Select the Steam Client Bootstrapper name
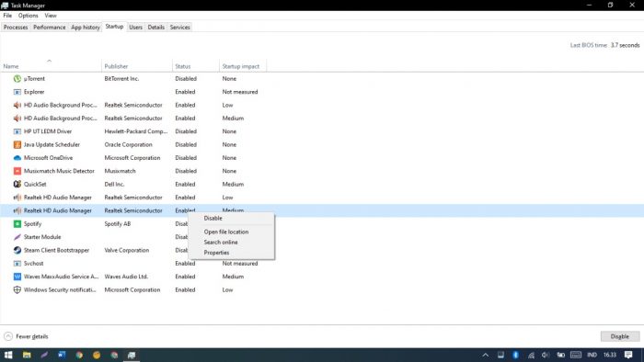This screenshot has width=644, height=362. click(56, 250)
